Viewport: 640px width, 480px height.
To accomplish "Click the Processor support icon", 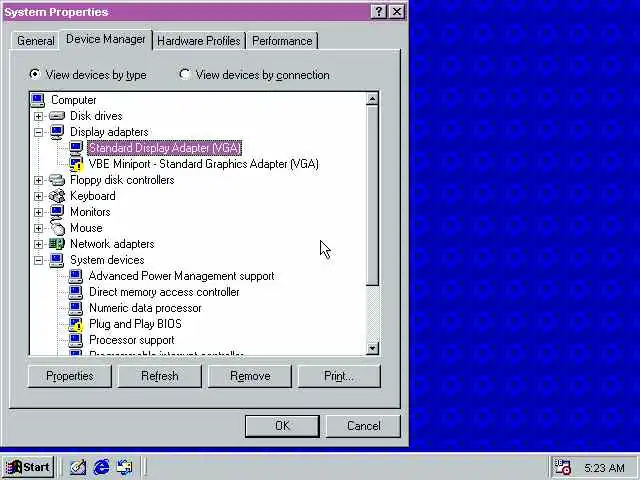I will pyautogui.click(x=76, y=340).
